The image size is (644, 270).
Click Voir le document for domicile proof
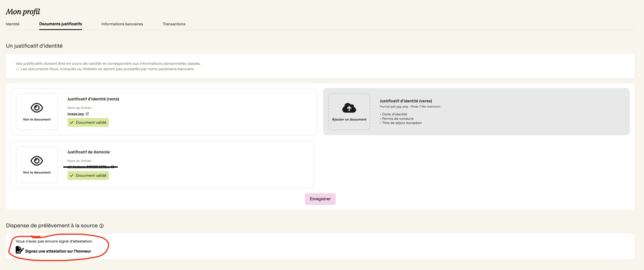click(x=37, y=172)
